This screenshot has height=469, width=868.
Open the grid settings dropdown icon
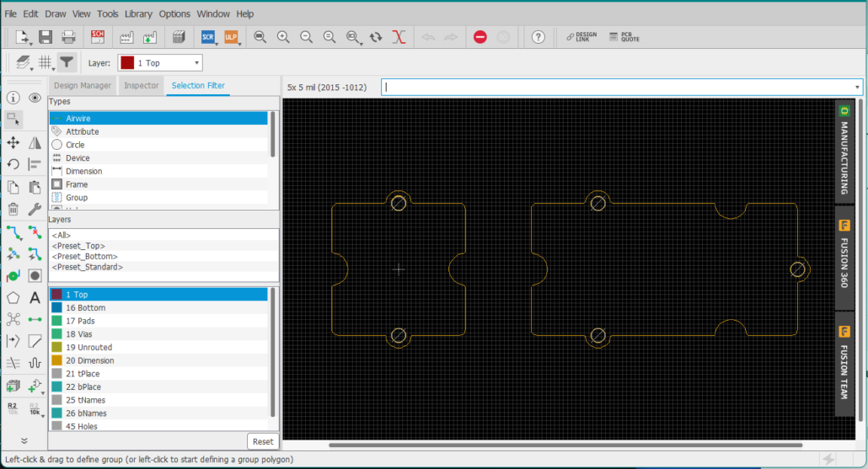[45, 62]
